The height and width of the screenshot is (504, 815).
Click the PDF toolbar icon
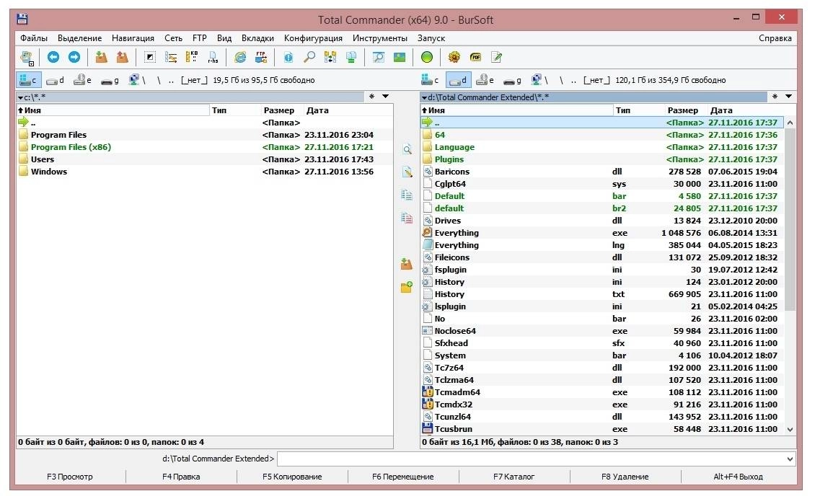pos(475,57)
